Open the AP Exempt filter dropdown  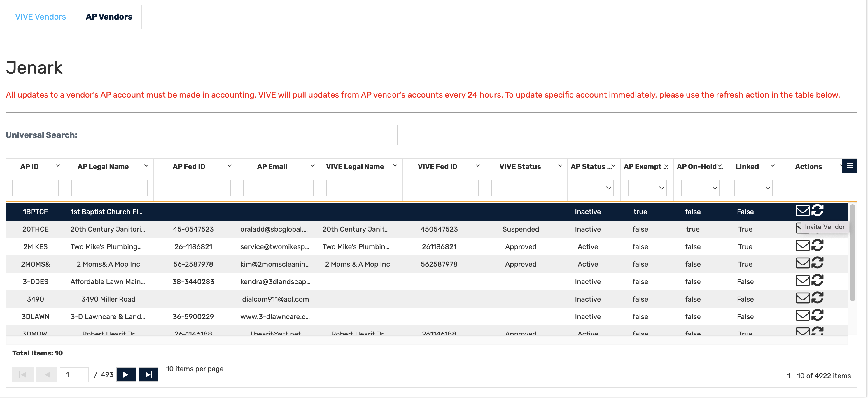click(647, 188)
